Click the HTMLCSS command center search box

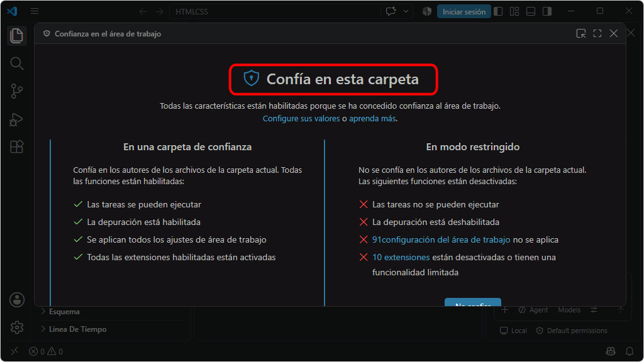click(275, 11)
